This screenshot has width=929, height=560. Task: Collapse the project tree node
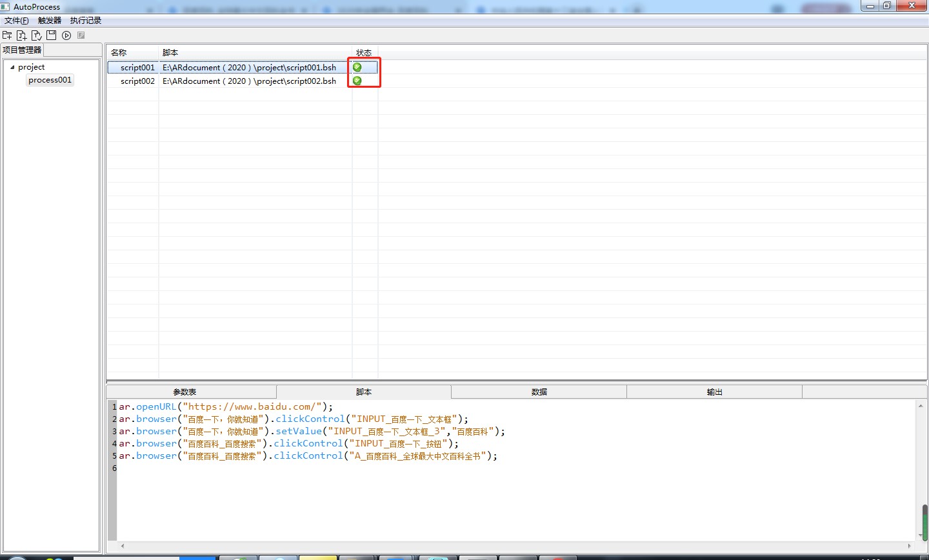12,67
